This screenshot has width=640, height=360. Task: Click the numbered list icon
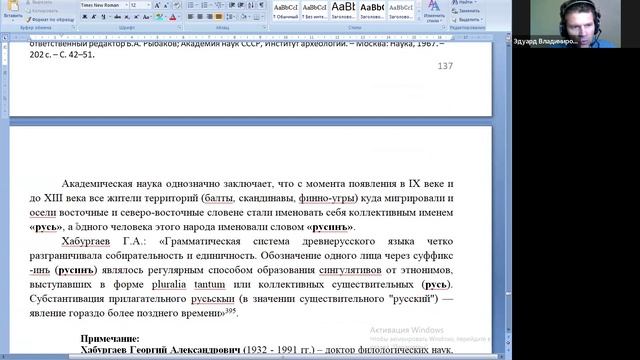[205, 5]
